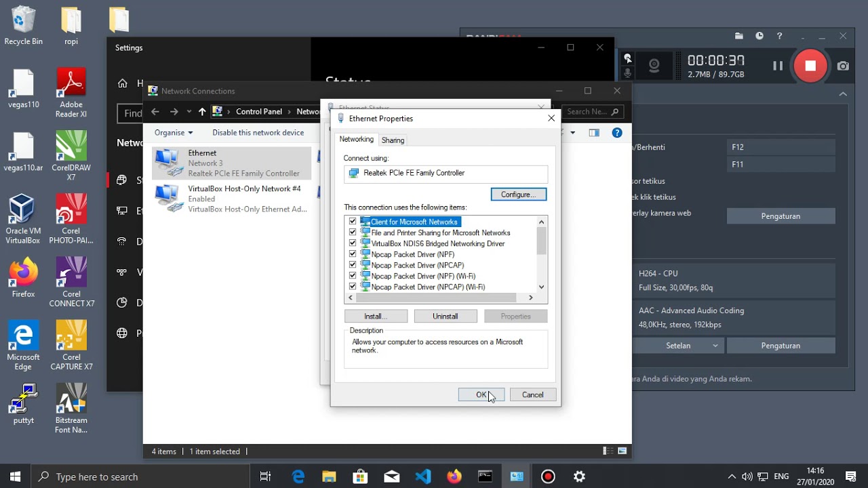Image resolution: width=868 pixels, height=488 pixels.
Task: Open Recycle Bin desktop icon
Action: point(23,26)
